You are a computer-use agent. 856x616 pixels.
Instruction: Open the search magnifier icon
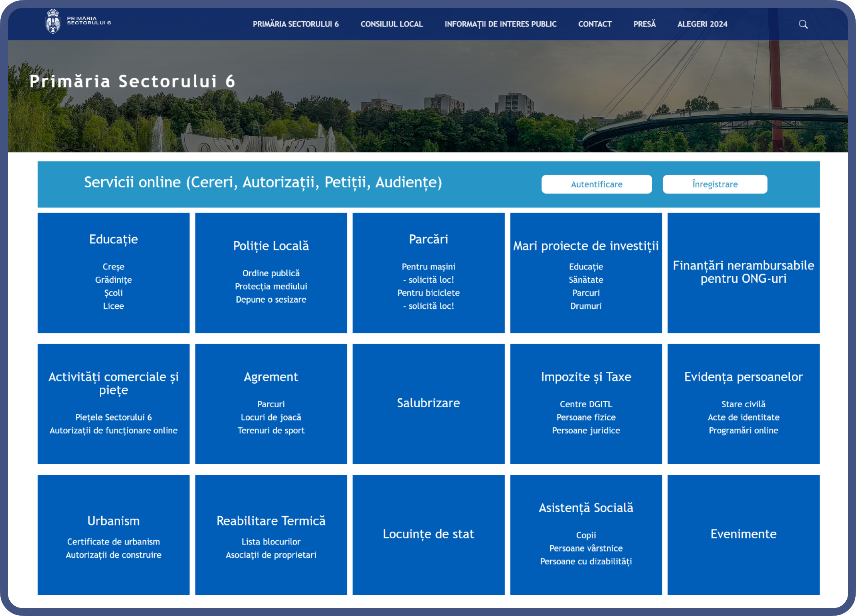(803, 24)
